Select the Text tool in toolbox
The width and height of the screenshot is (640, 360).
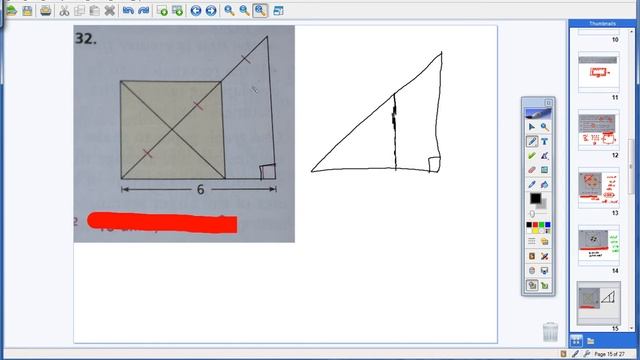(x=544, y=141)
